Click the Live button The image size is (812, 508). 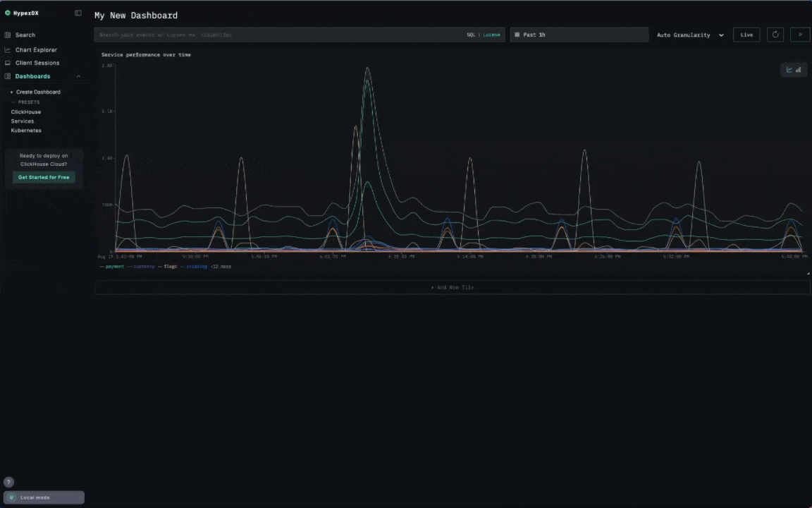(x=746, y=35)
